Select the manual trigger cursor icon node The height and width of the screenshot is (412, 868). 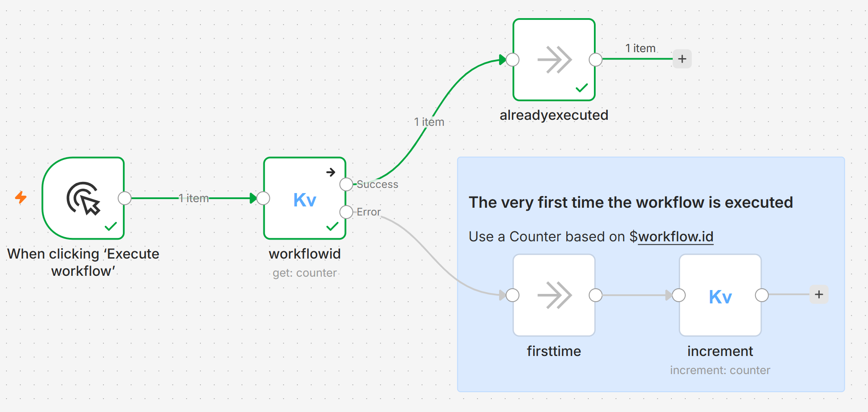pos(83,198)
